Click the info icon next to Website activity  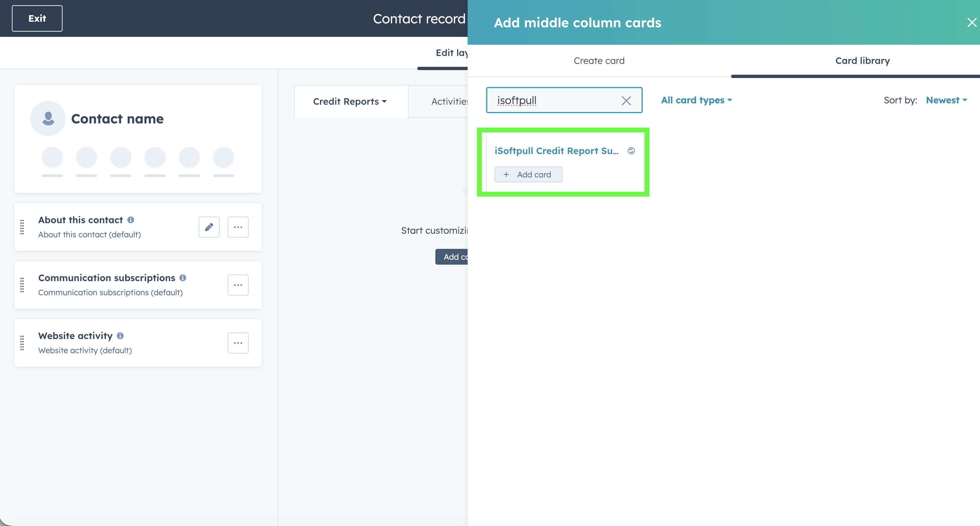click(120, 335)
